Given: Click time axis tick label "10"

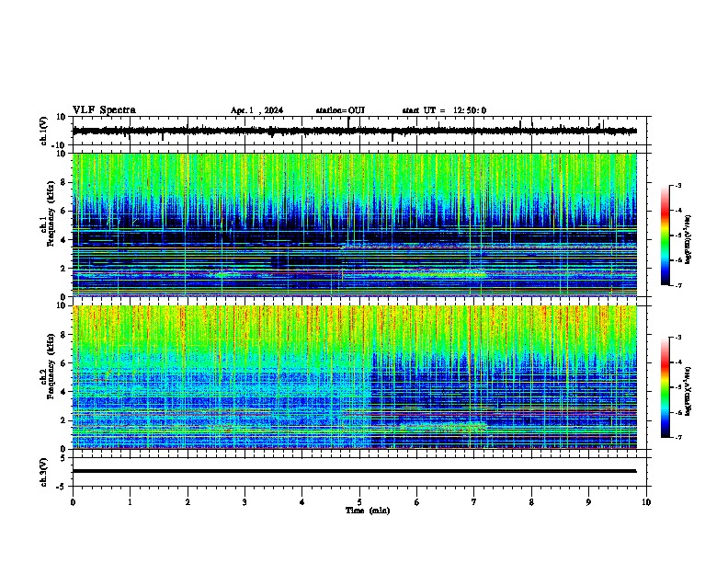Looking at the screenshot, I should coord(646,502).
